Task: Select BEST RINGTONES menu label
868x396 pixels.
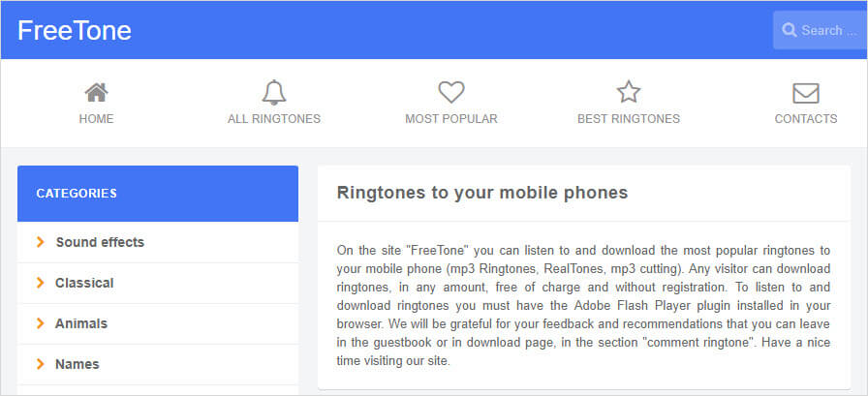Action: click(629, 119)
